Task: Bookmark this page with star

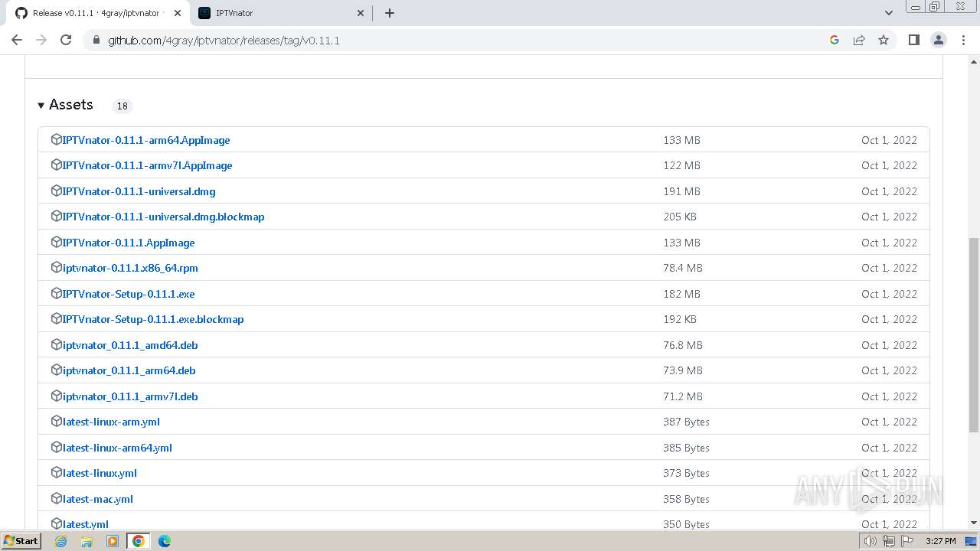Action: click(884, 40)
